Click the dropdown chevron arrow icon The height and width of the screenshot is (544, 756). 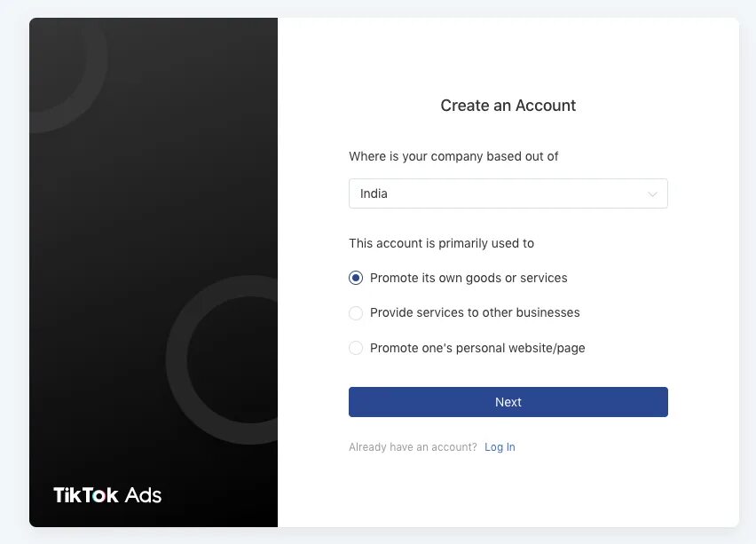pos(652,193)
